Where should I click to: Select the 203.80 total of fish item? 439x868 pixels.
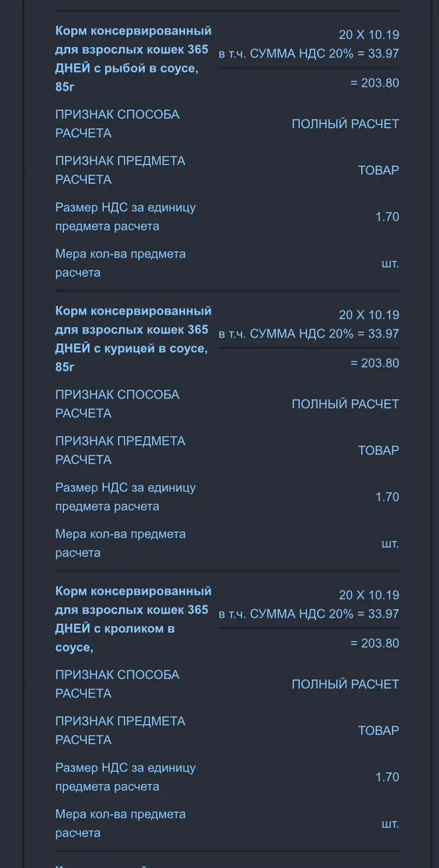(x=375, y=83)
